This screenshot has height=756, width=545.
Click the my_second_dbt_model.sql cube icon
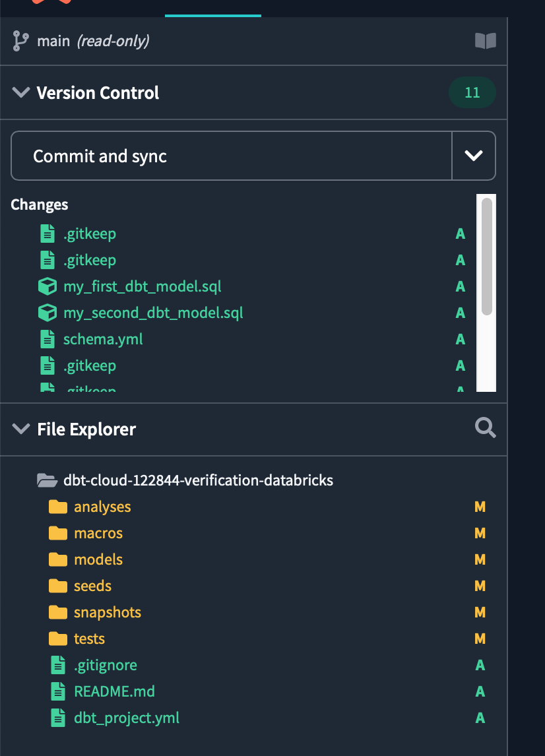[x=48, y=313]
